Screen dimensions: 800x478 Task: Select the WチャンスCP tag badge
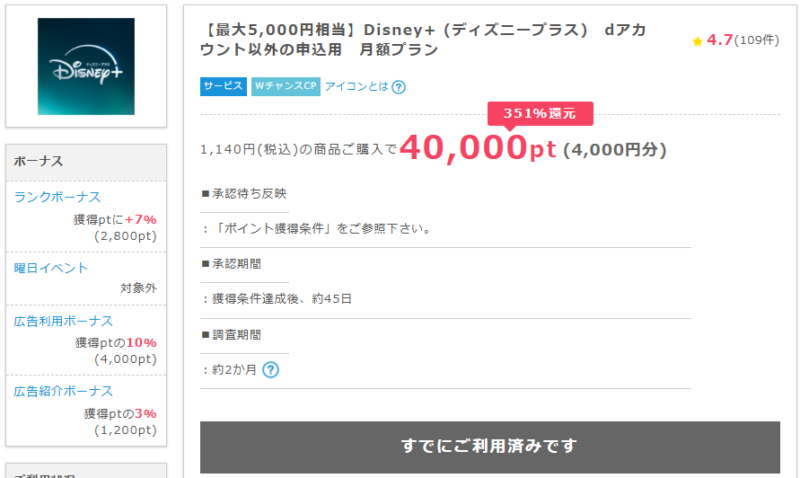point(284,87)
